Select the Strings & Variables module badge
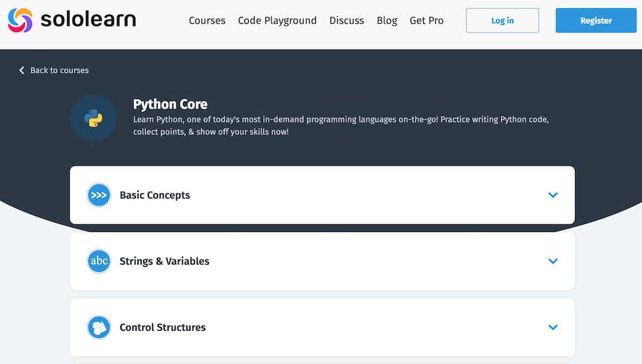 point(98,261)
